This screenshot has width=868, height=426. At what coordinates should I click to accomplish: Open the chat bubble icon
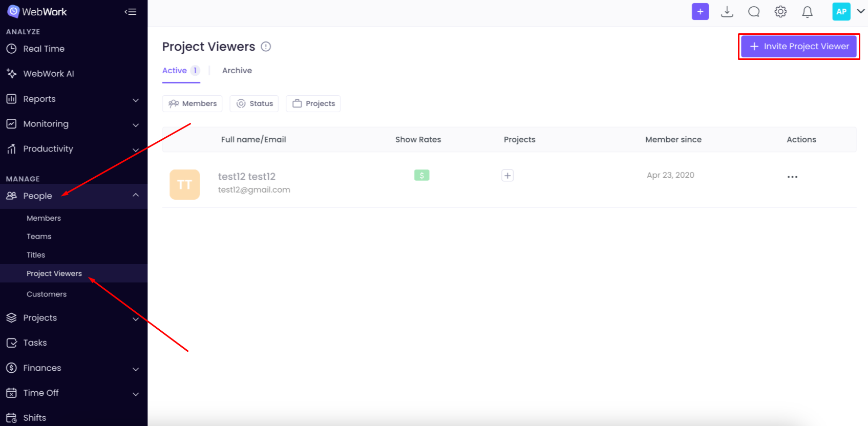point(753,12)
